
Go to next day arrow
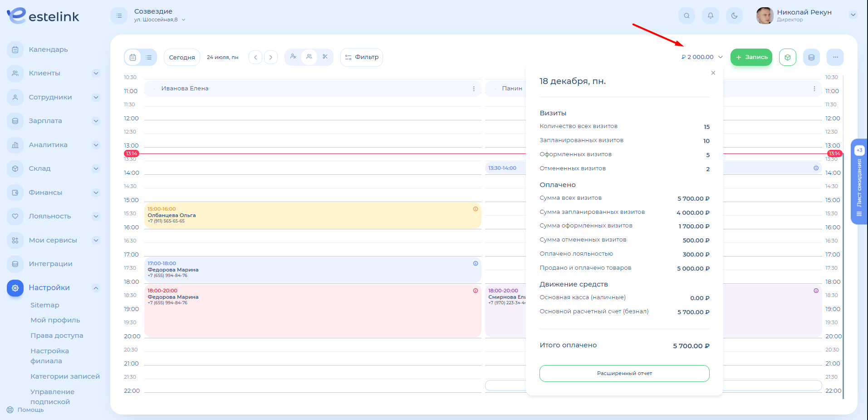[271, 57]
